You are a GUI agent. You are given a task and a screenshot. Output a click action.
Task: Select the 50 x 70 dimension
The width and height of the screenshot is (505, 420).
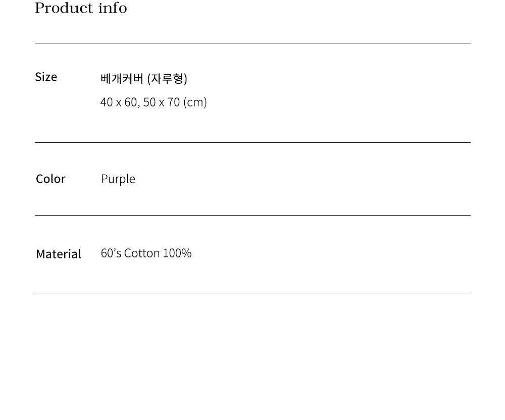[x=161, y=102]
